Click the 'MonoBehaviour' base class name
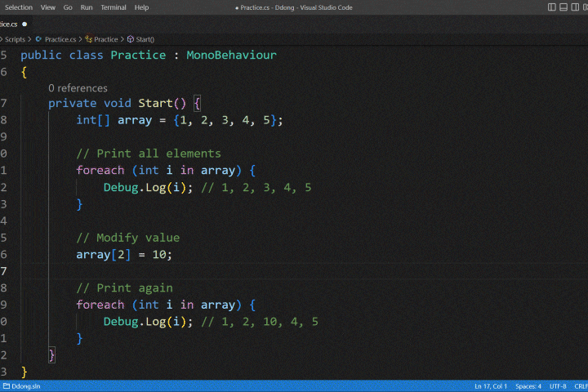The image size is (588, 392). 231,56
